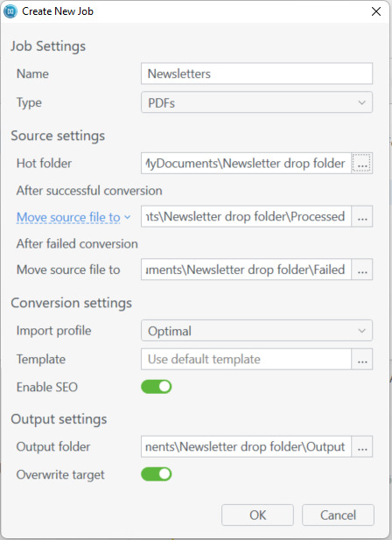Toggle the Enable SEO switch
This screenshot has width=392, height=540.
click(x=157, y=387)
